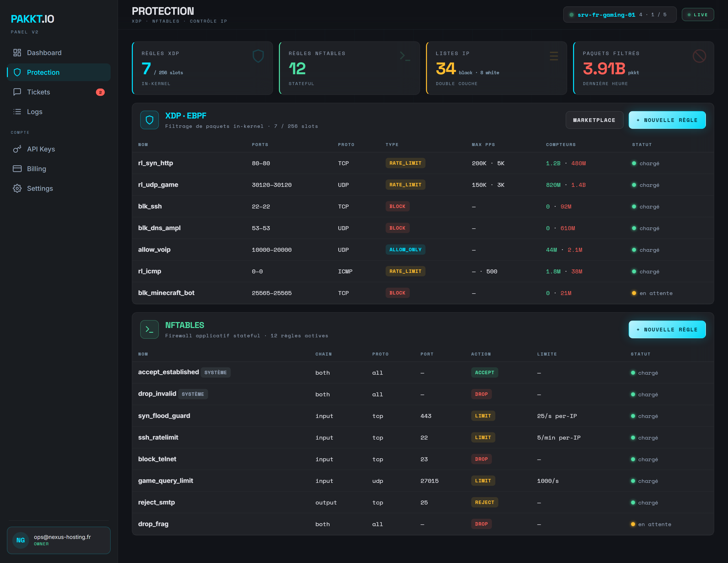Viewport: 728px width, 563px height.
Task: Open the Dashboard menu item
Action: (x=59, y=53)
